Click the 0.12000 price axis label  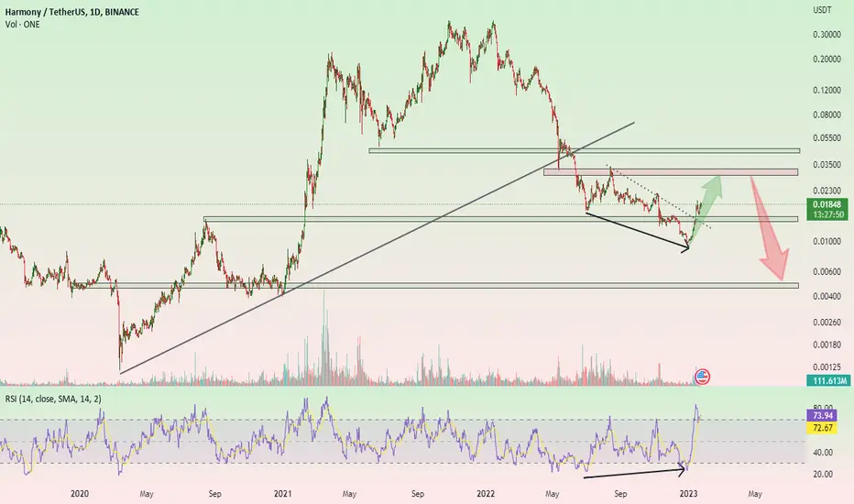click(x=827, y=90)
